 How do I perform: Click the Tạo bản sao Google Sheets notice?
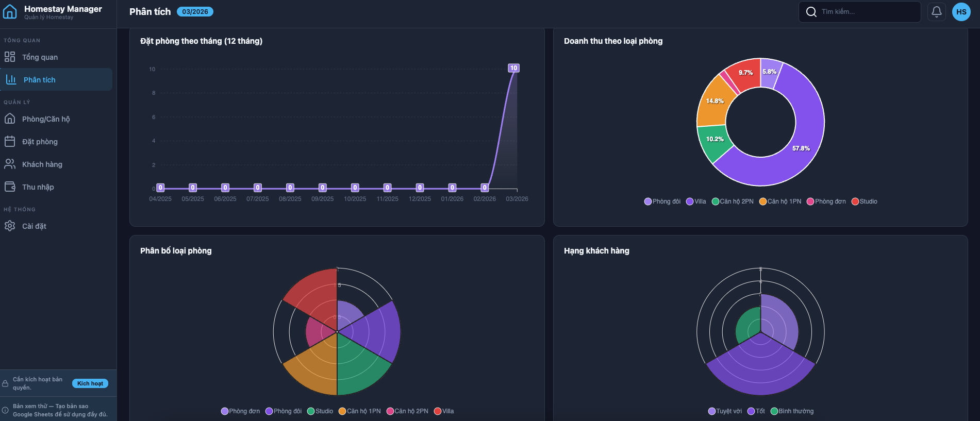tap(60, 410)
